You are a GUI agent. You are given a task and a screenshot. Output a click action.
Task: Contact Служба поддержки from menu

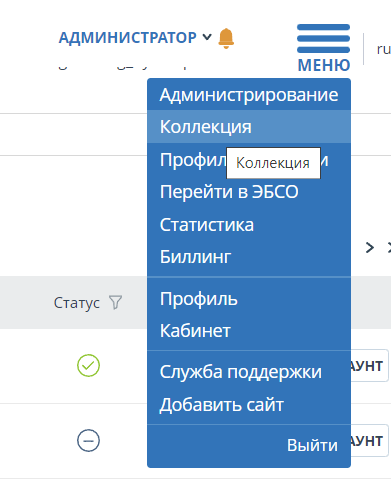[x=249, y=372]
